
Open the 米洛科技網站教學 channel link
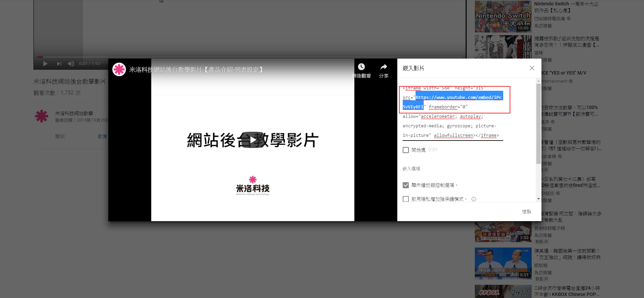(74, 113)
